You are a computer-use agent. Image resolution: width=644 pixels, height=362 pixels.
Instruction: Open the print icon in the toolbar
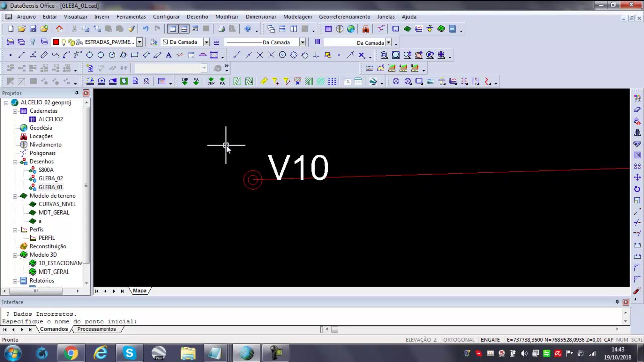point(221,29)
